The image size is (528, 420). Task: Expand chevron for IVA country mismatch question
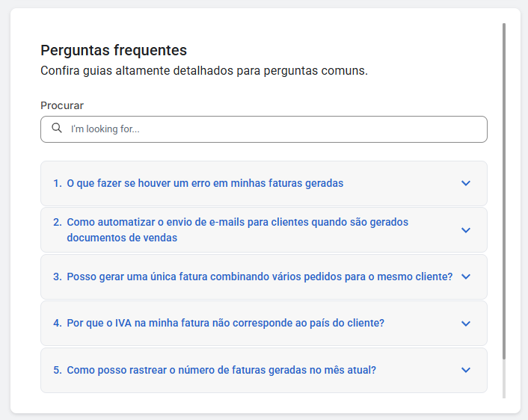[466, 324]
